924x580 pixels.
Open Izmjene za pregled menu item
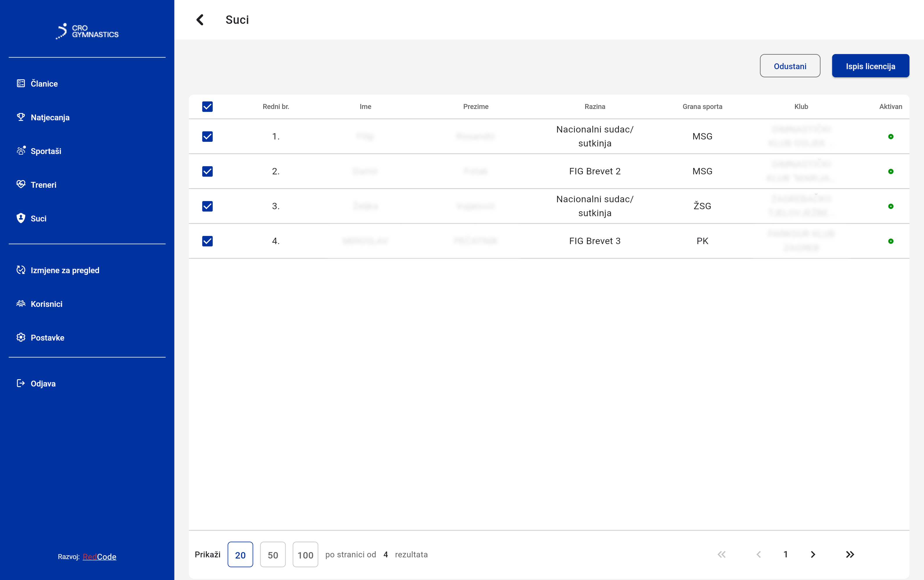coord(65,270)
